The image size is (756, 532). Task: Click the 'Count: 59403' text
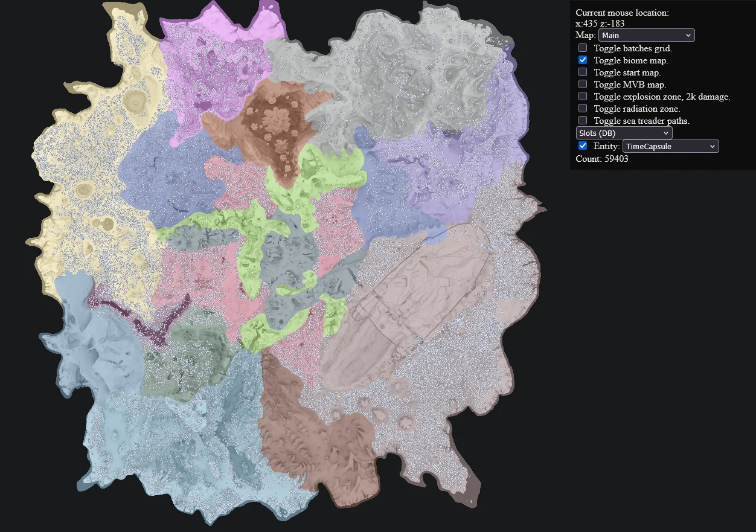(x=603, y=159)
